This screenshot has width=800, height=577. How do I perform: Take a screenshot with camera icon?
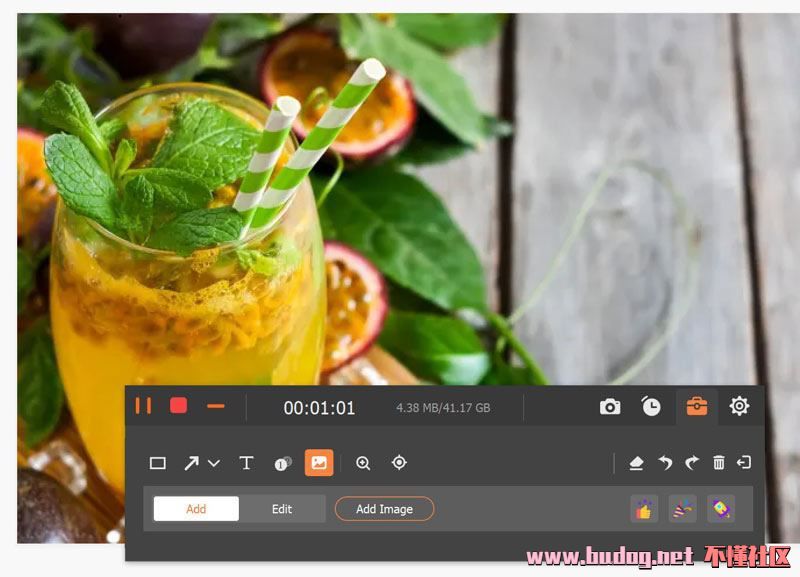[610, 406]
